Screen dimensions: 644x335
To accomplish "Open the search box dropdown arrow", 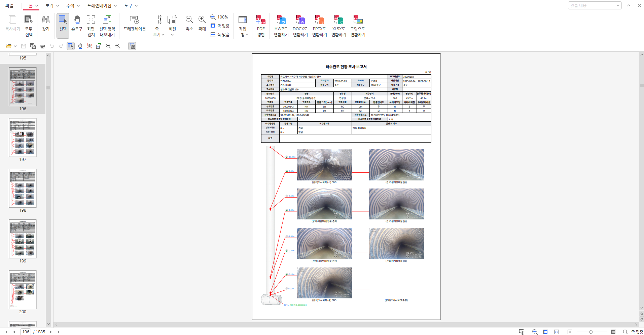I will click(618, 5).
